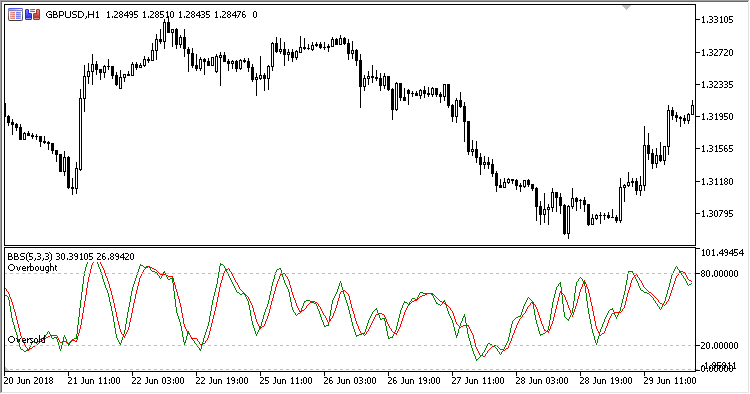Image resolution: width=750 pixels, height=394 pixels.
Task: Click the Oversold level label
Action: click(26, 340)
